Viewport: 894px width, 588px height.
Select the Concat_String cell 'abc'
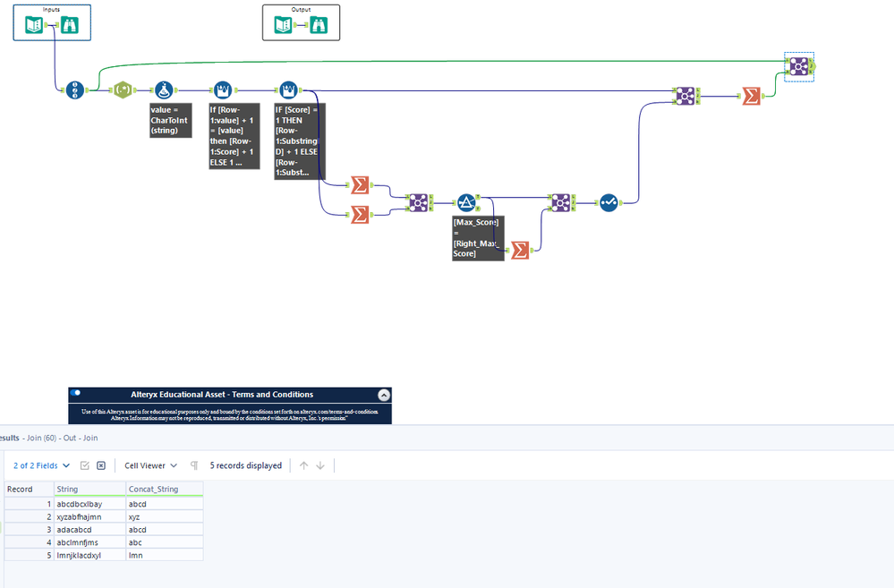(165, 542)
